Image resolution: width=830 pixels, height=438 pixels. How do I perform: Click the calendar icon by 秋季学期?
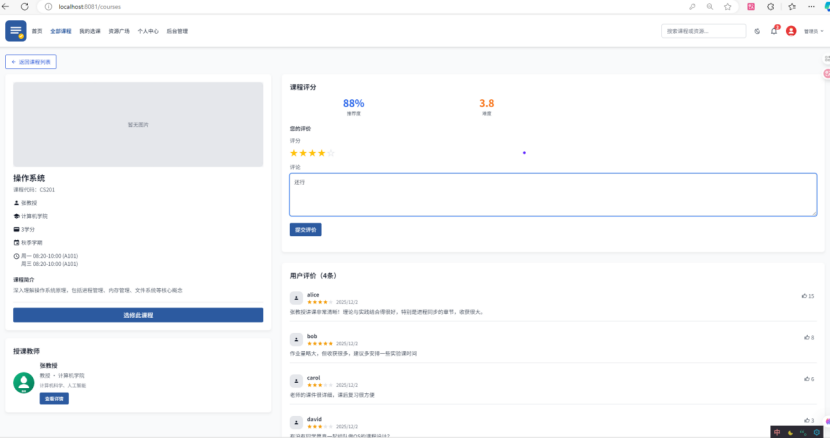coord(16,243)
